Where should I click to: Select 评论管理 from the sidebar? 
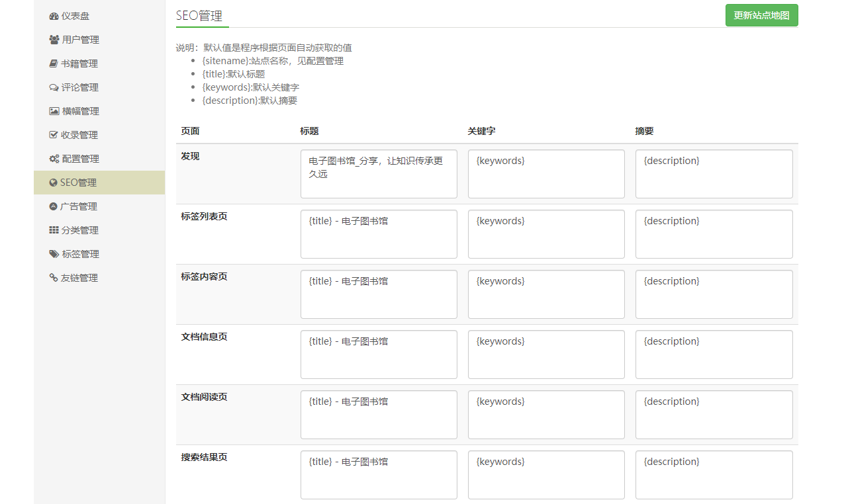[x=99, y=87]
